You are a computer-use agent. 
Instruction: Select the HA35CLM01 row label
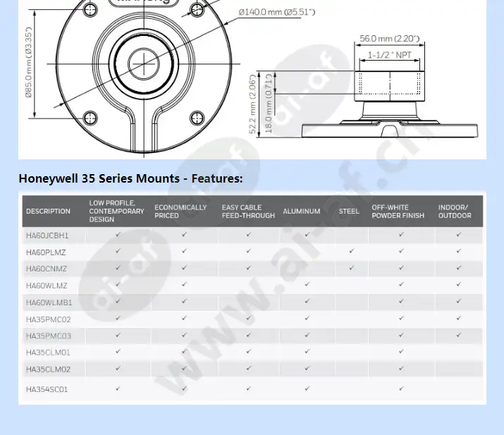(x=48, y=353)
